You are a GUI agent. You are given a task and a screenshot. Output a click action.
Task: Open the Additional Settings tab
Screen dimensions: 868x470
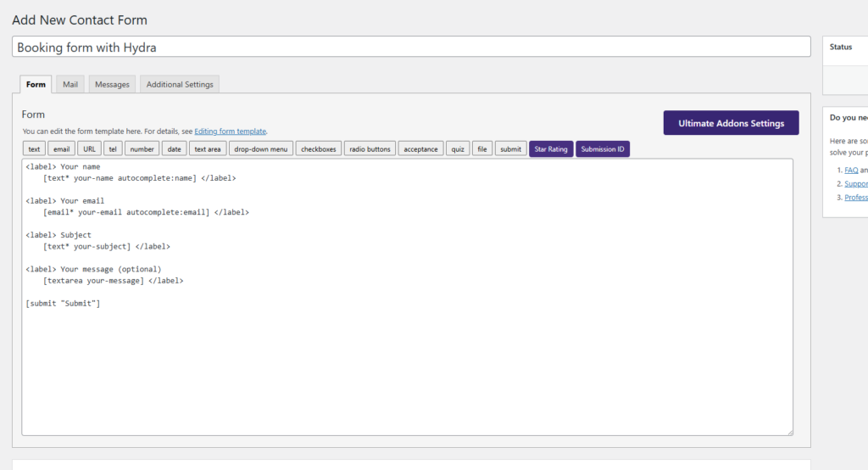(180, 84)
